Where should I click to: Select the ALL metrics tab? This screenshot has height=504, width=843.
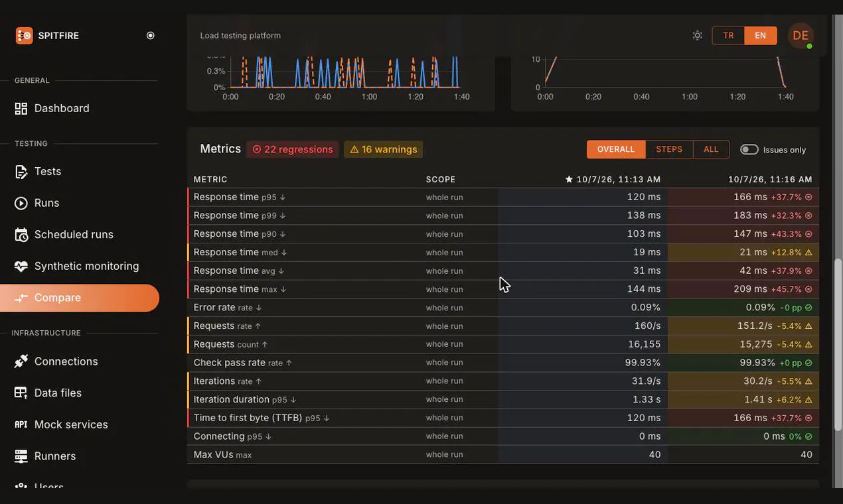[x=712, y=149]
